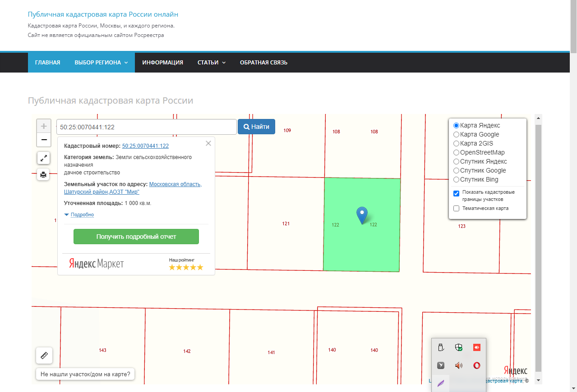
Task: Focus the cadastral number search field
Action: pyautogui.click(x=147, y=127)
